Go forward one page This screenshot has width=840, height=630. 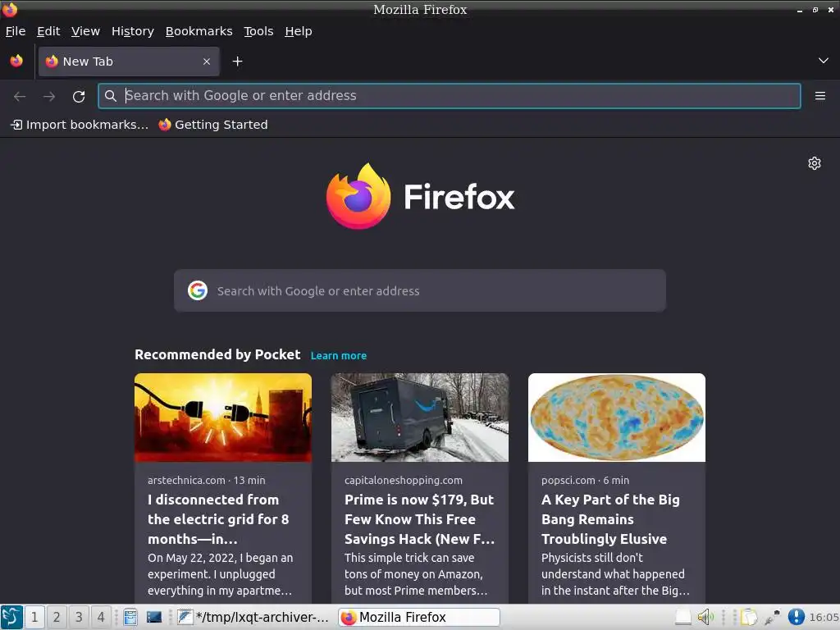(49, 97)
